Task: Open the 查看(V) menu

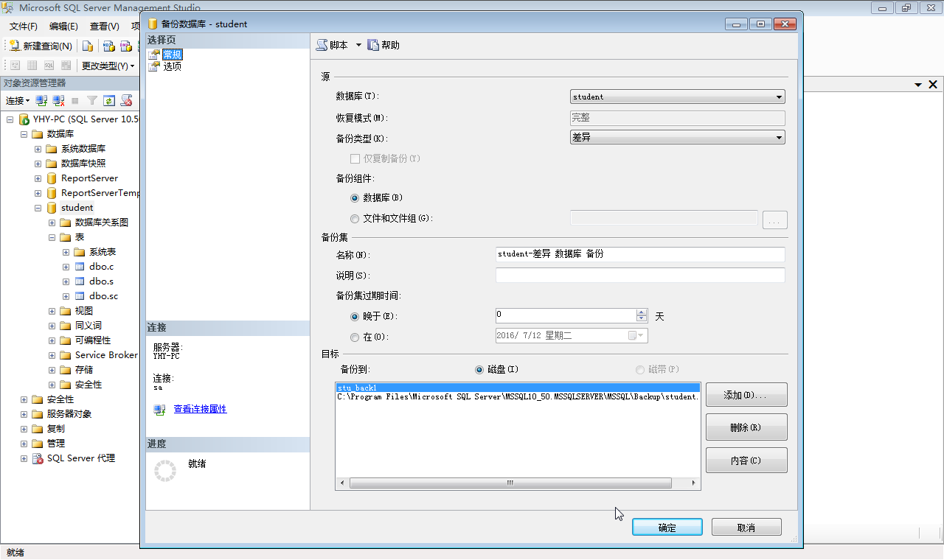Action: pos(104,26)
